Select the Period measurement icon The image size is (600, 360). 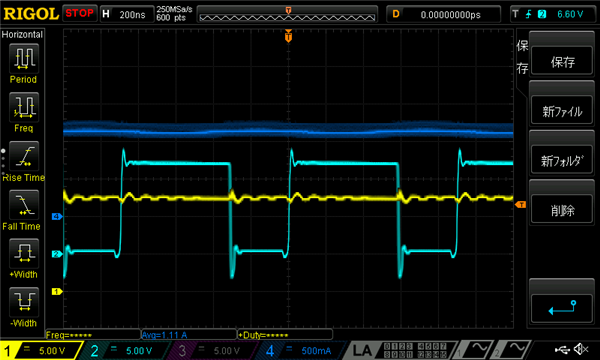tap(24, 59)
